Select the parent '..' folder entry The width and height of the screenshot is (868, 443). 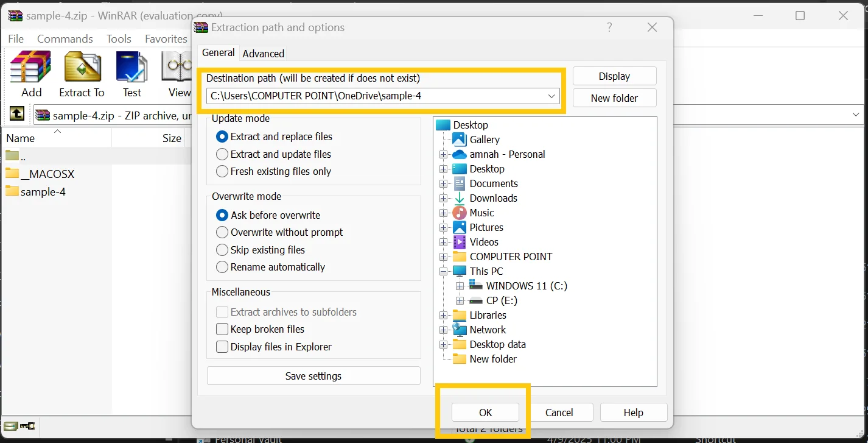click(x=16, y=155)
